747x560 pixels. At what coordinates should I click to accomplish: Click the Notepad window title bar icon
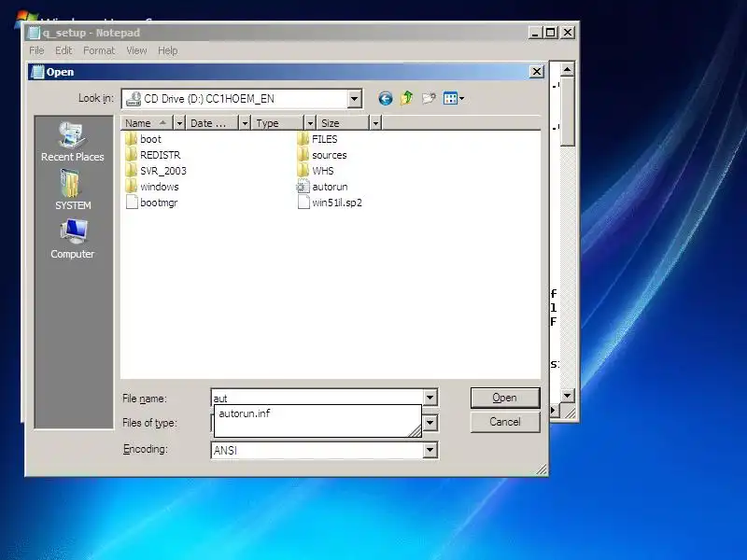34,33
